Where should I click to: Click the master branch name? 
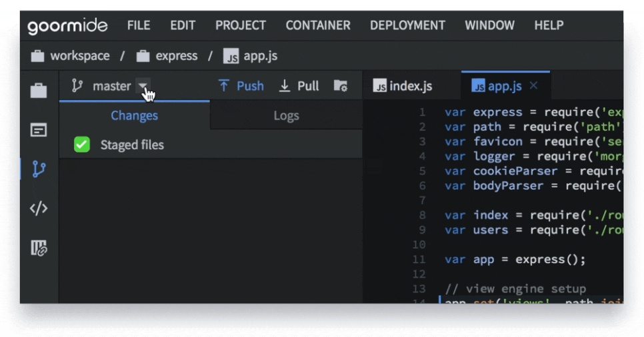(112, 86)
